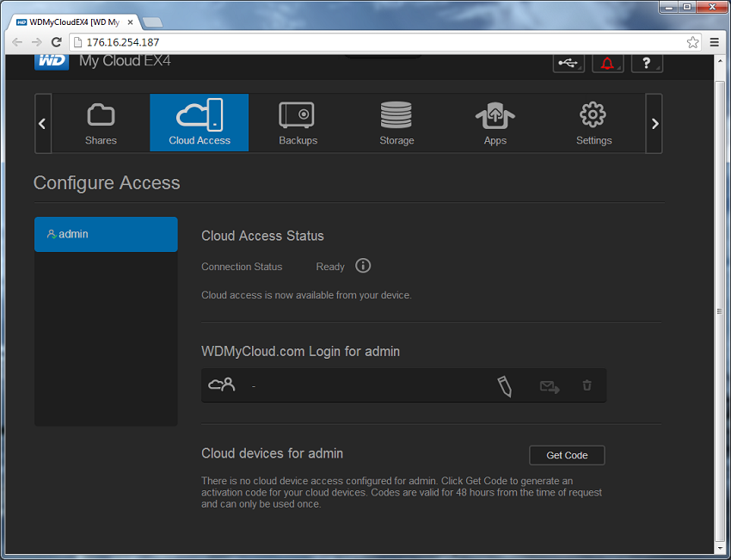The height and width of the screenshot is (560, 731).
Task: Click the 'Configure Access' heading
Action: [x=107, y=182]
